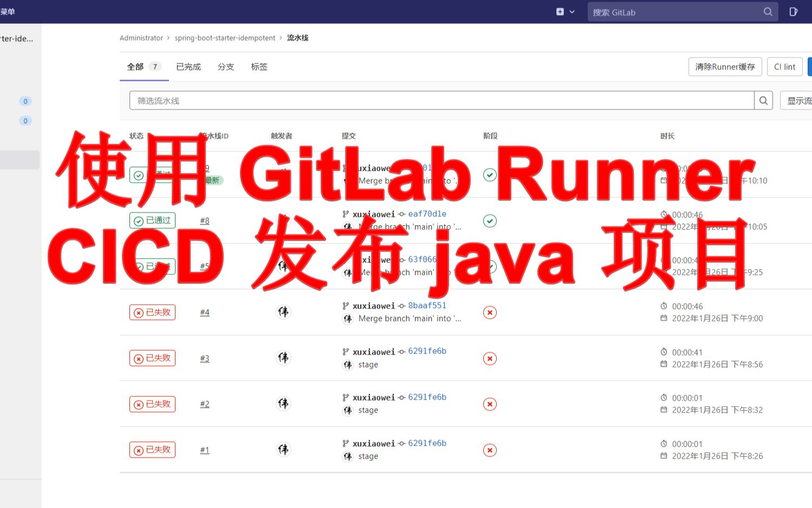Open pipeline ID link #3
This screenshot has height=508, width=812.
pyautogui.click(x=205, y=358)
